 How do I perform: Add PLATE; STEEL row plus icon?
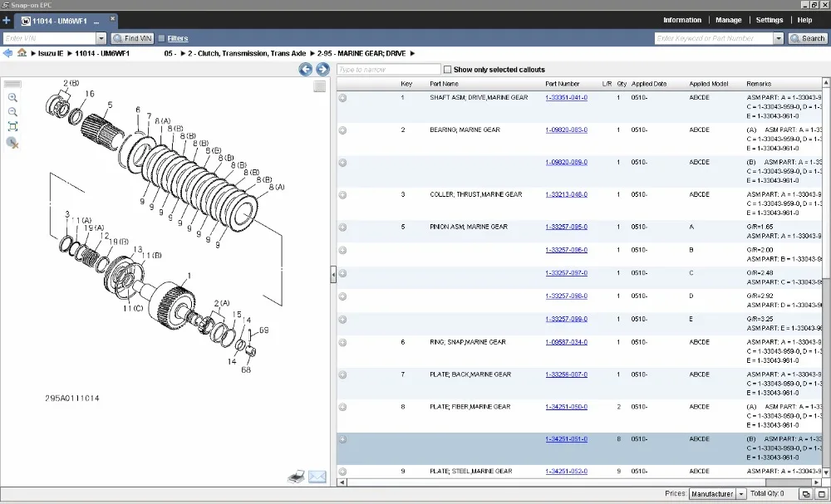343,472
